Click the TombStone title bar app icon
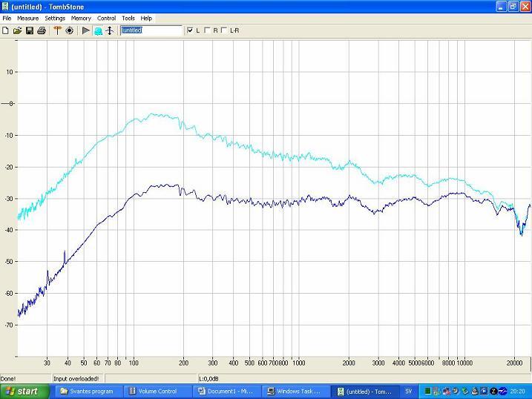 click(x=5, y=7)
